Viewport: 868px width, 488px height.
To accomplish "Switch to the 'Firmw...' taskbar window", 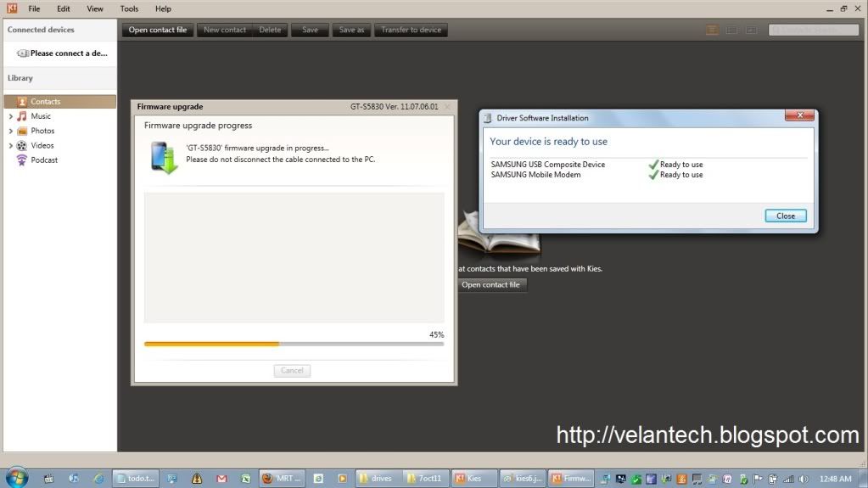I will [571, 479].
